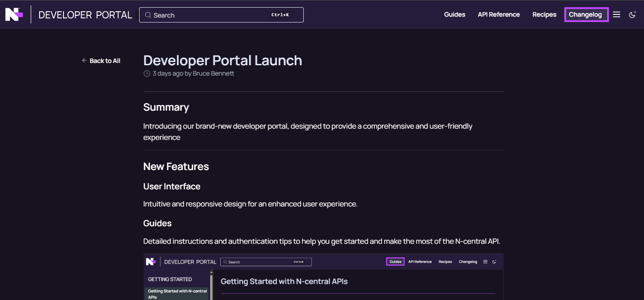
Task: Toggle dark mode moon icon
Action: point(632,15)
